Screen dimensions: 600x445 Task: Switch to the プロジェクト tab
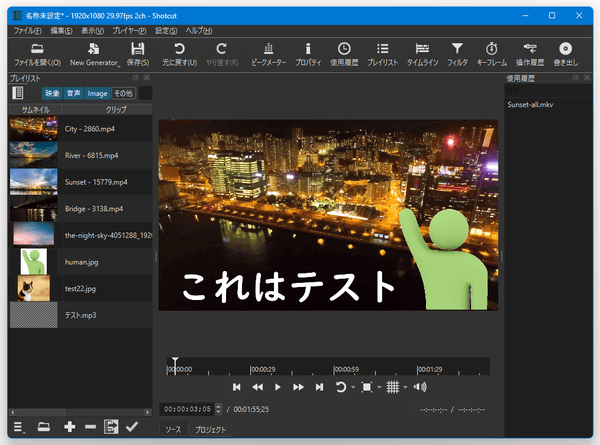pos(210,430)
